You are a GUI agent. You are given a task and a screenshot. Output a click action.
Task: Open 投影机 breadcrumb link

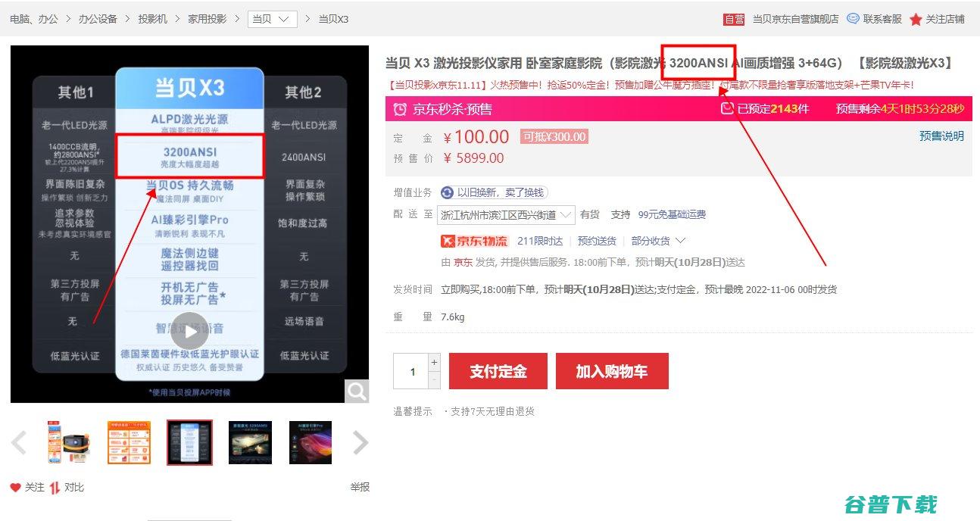click(x=152, y=19)
